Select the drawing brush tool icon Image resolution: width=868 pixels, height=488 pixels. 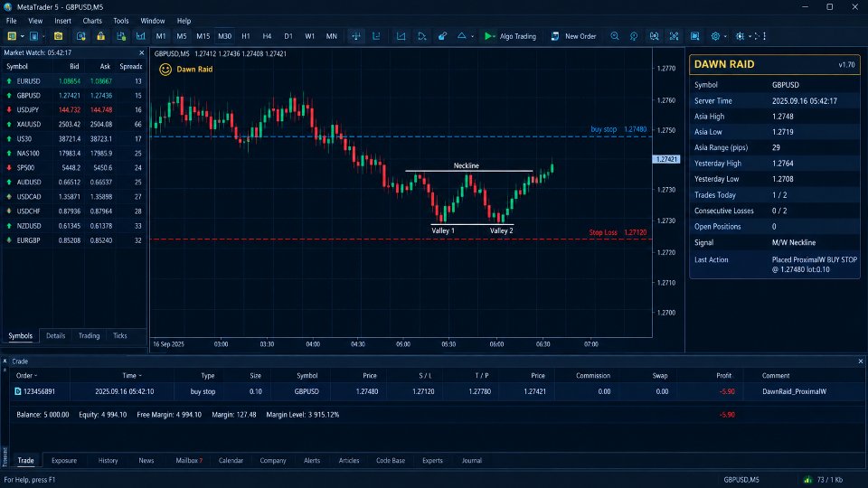click(x=442, y=36)
